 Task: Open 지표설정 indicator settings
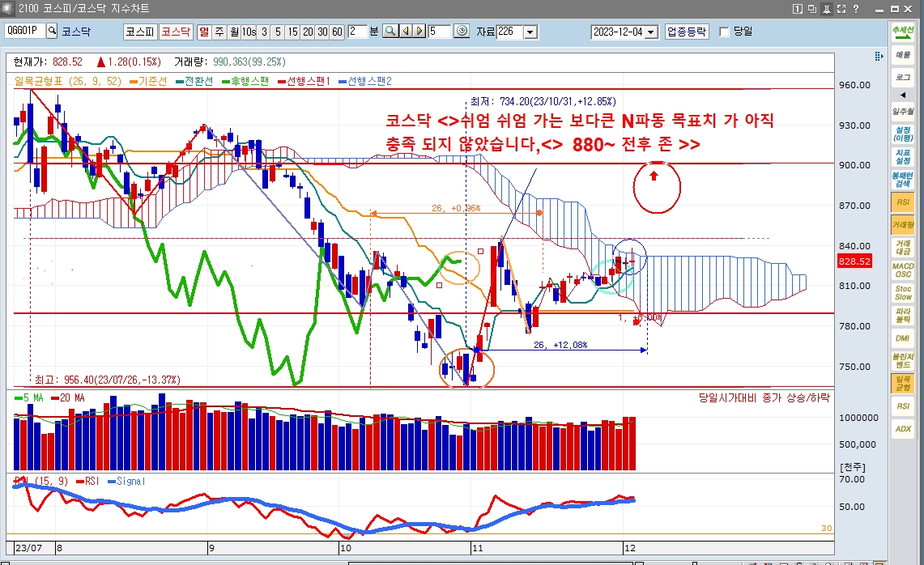pos(903,157)
